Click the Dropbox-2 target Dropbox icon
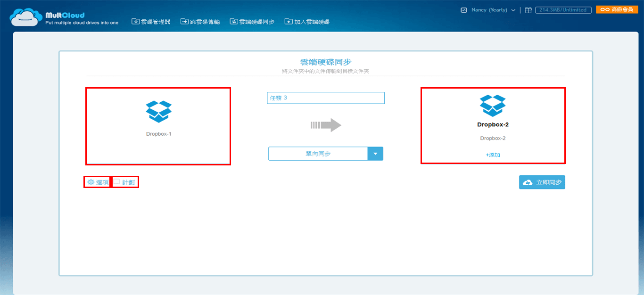 [x=493, y=106]
